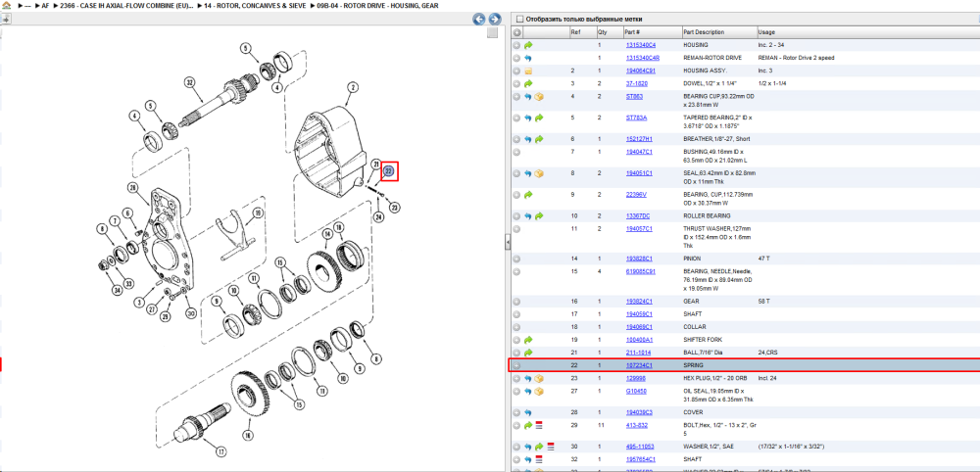The height and width of the screenshot is (472, 980).
Task: Click the package box icon in the SEAL row
Action: click(x=539, y=173)
